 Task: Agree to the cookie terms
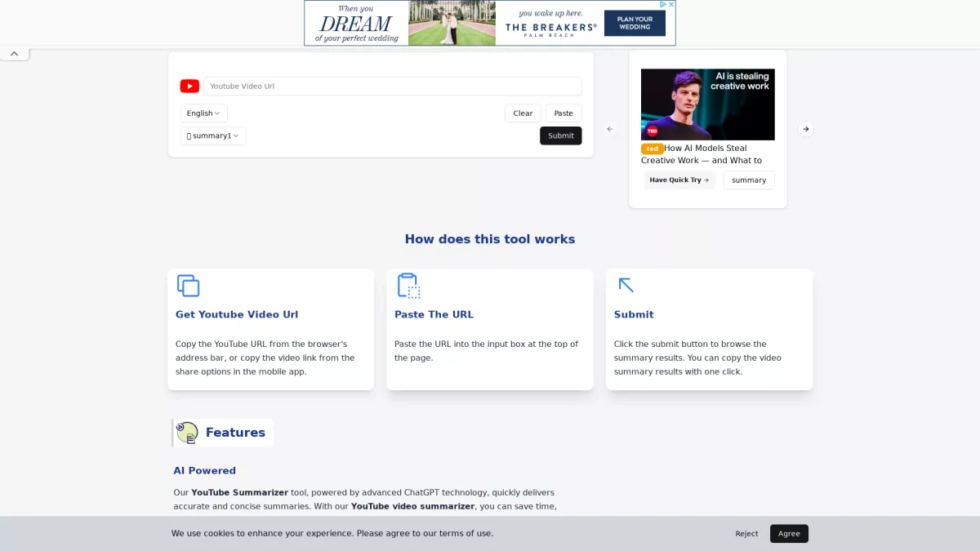(x=789, y=534)
